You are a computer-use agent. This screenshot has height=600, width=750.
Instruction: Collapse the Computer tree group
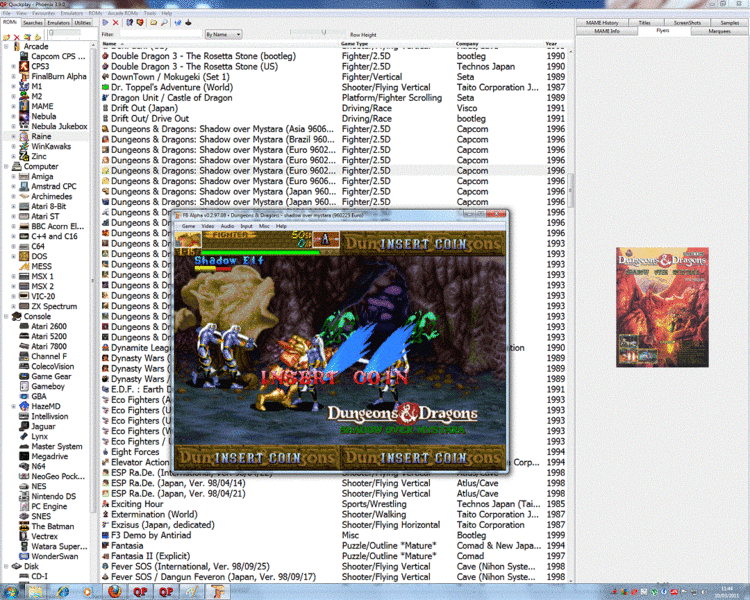tap(6, 167)
